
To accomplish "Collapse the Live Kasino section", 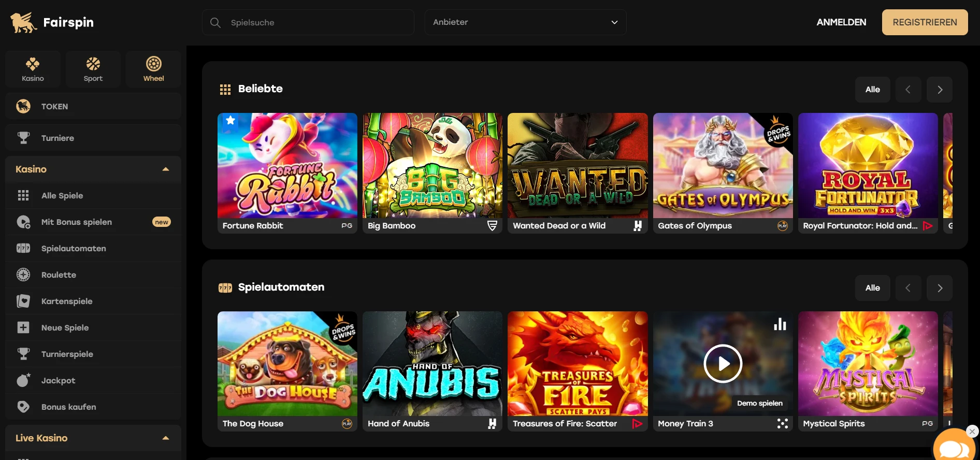I will (x=166, y=438).
